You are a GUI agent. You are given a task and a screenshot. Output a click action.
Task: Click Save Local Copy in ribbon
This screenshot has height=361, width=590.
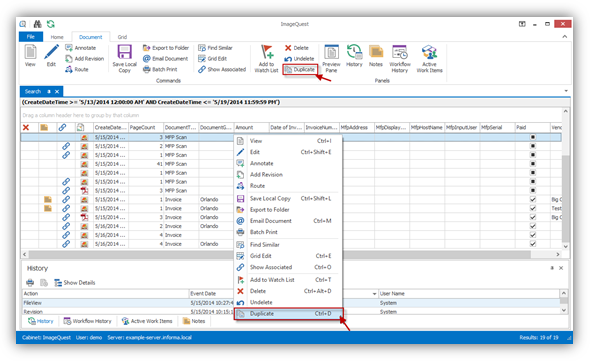pos(125,58)
